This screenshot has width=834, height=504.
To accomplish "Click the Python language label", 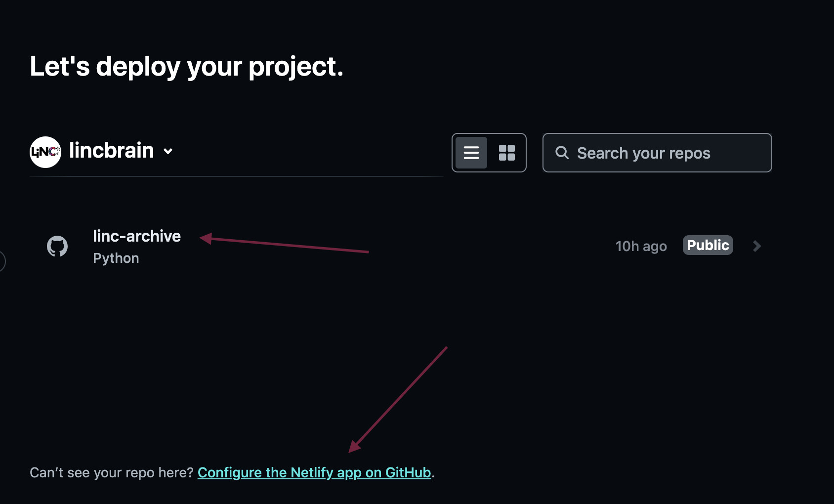I will (116, 258).
